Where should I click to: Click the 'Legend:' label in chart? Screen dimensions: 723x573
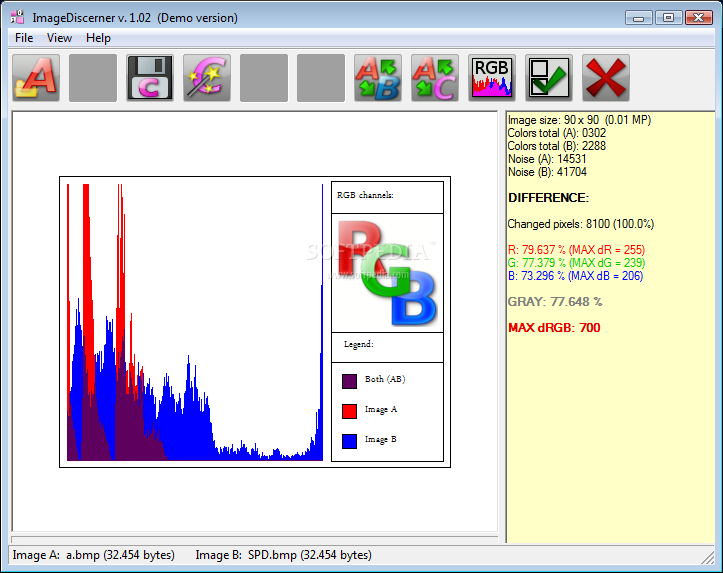[x=358, y=344]
